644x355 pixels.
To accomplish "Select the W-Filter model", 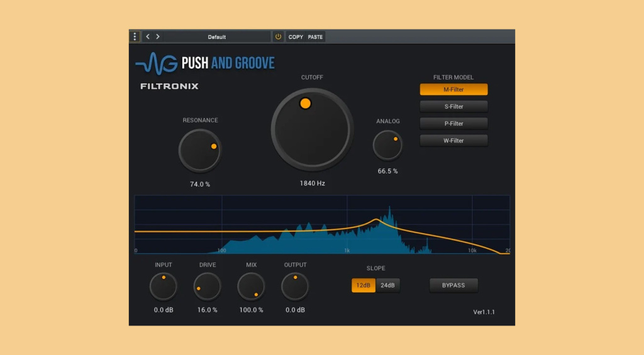I will [x=453, y=141].
